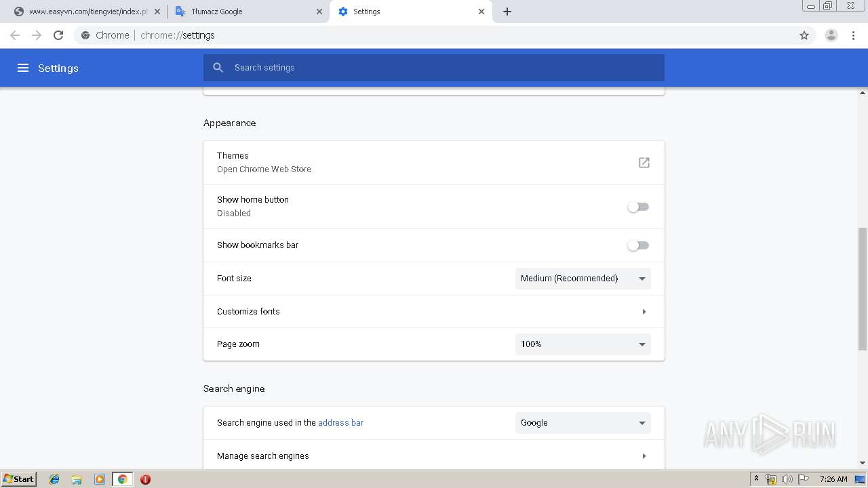Click the taskbar clock showing 7:26 AM
This screenshot has height=488, width=868.
833,479
